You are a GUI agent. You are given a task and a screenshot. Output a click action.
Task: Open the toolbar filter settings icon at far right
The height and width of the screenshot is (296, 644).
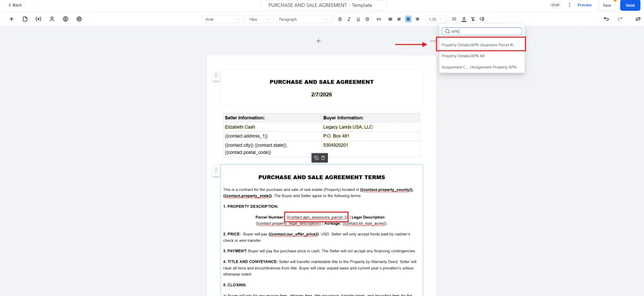coord(638,19)
